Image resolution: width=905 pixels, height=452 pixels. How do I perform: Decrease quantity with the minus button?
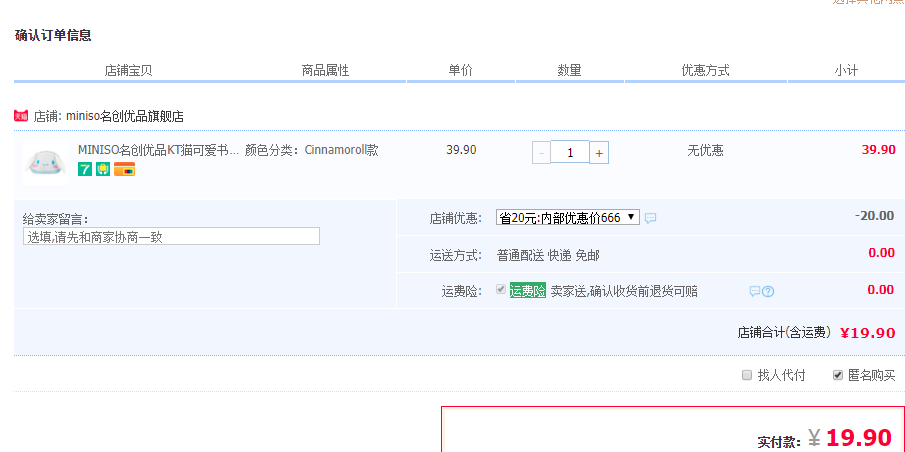(541, 152)
